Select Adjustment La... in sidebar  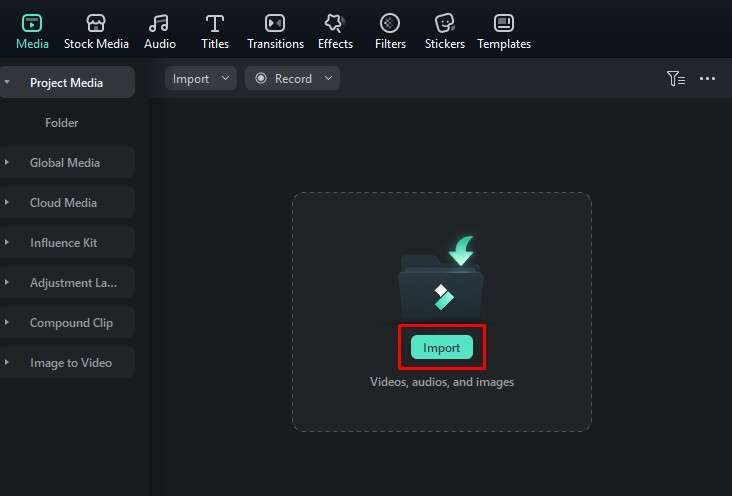(67, 283)
